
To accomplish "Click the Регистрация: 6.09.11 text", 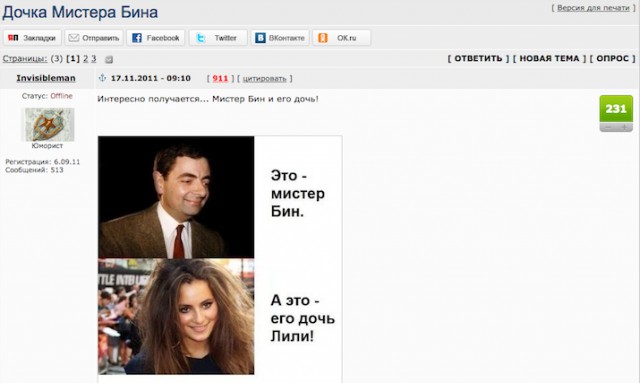I will tap(42, 162).
